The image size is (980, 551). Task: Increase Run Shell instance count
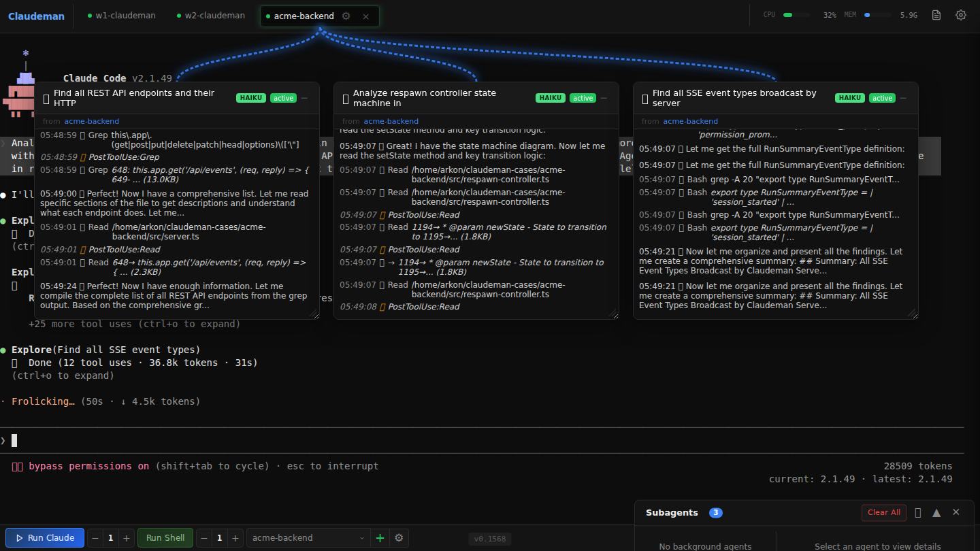pyautogui.click(x=235, y=538)
